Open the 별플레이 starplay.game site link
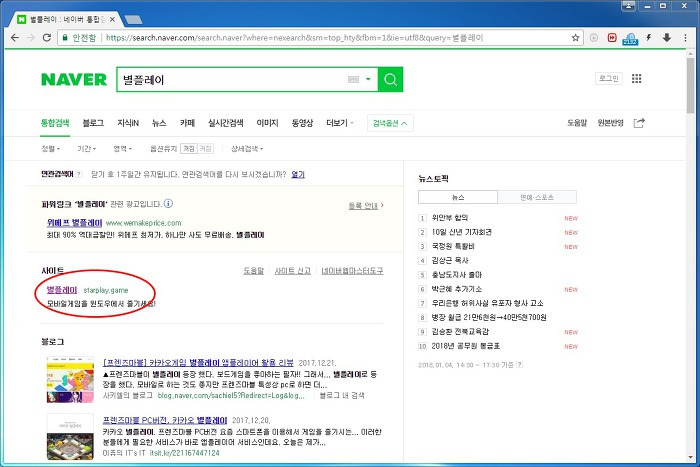 click(62, 290)
